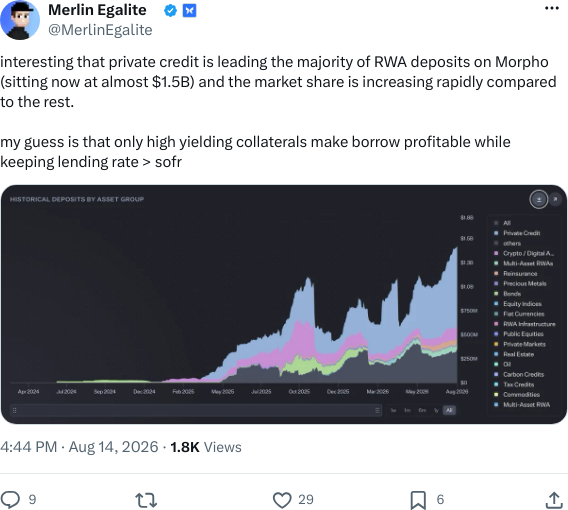
Task: Click the Precious Metals color swatch
Action: click(x=496, y=283)
